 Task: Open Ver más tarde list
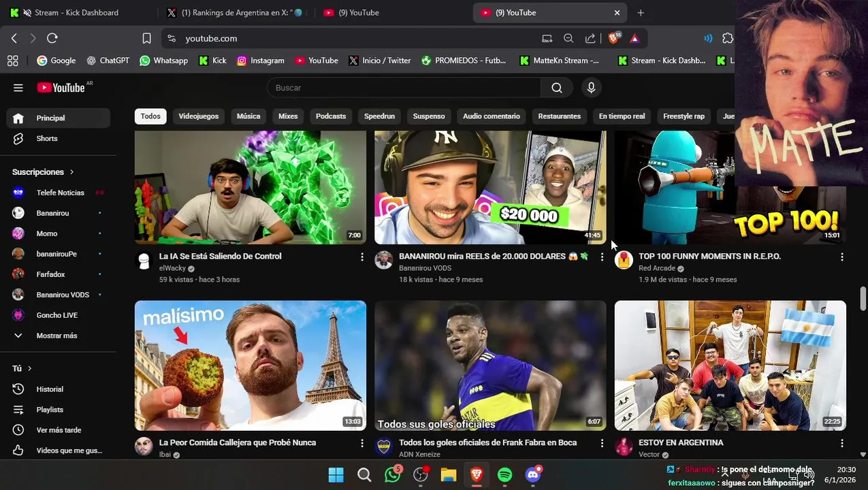(x=59, y=430)
